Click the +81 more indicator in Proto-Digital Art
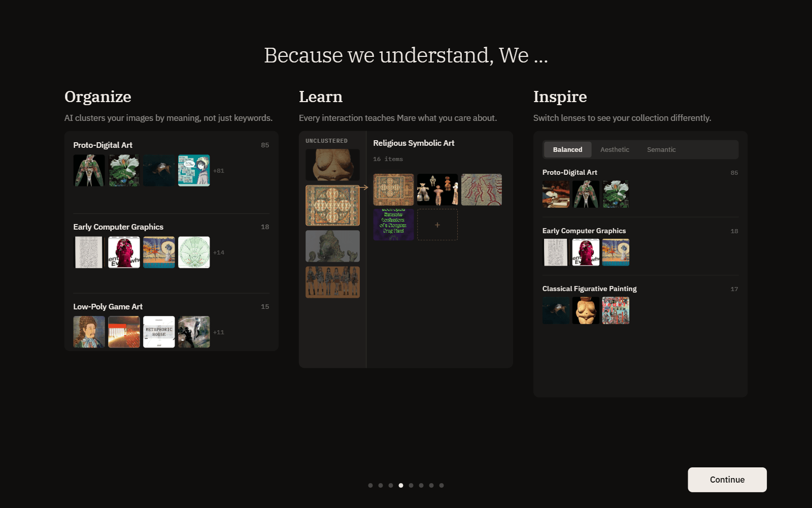 coord(219,171)
